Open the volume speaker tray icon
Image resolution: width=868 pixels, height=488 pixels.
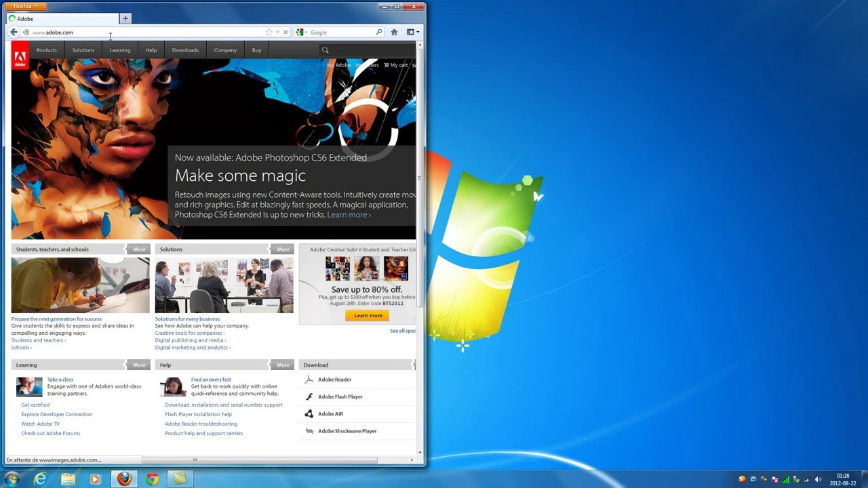[x=818, y=480]
